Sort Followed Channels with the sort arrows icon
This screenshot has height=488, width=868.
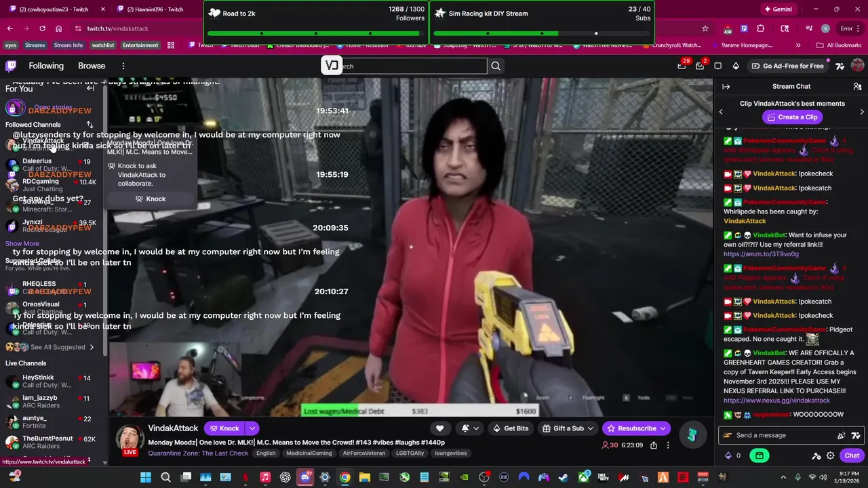[90, 125]
